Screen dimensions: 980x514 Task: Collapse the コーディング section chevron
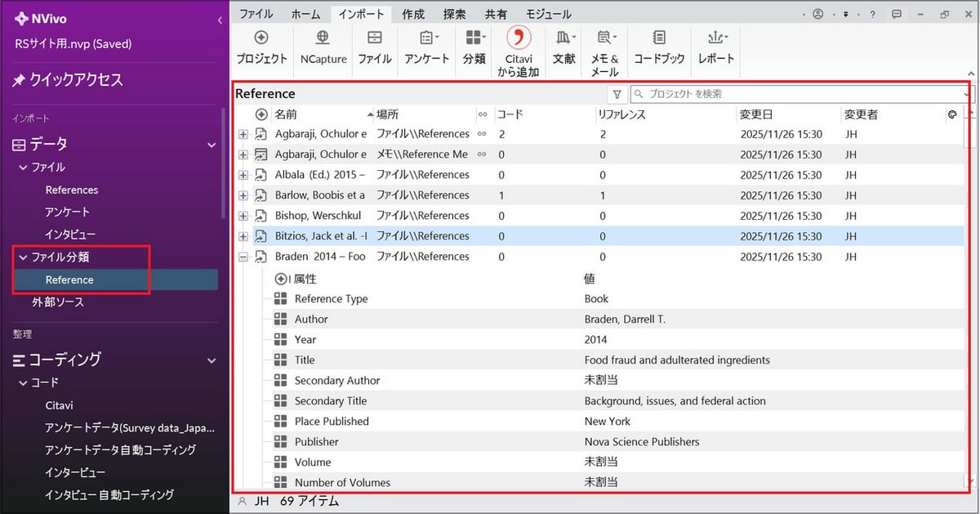(x=212, y=360)
